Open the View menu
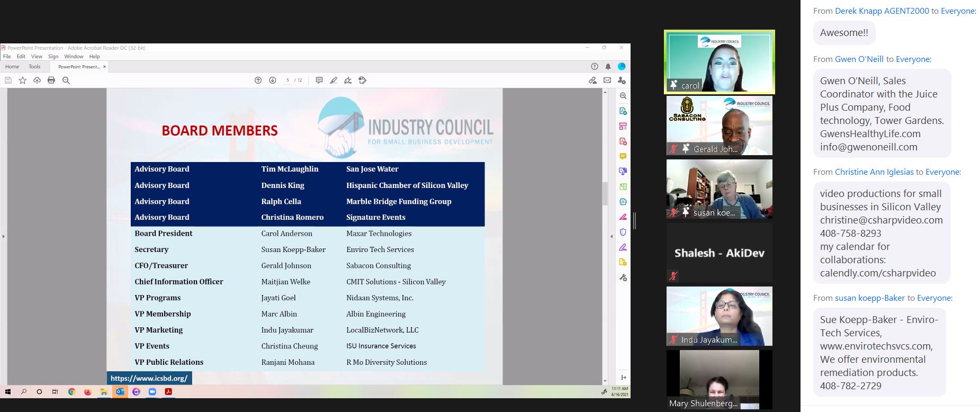Image resolution: width=980 pixels, height=412 pixels. coord(37,57)
